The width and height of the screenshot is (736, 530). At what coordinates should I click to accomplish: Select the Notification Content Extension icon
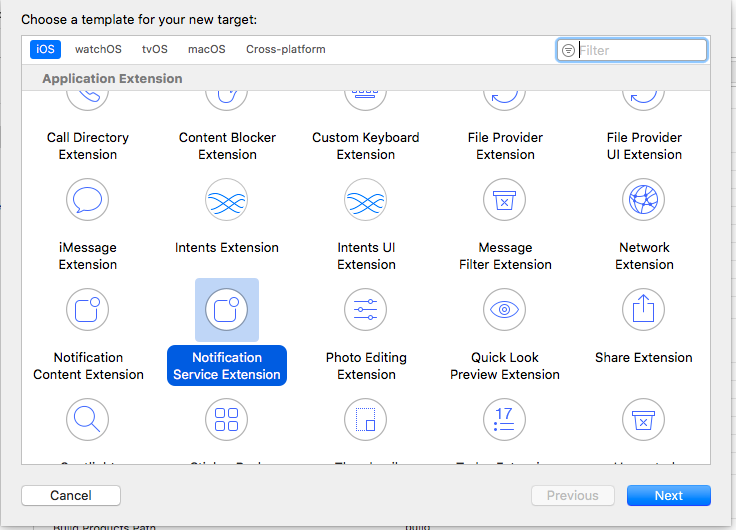coord(87,309)
